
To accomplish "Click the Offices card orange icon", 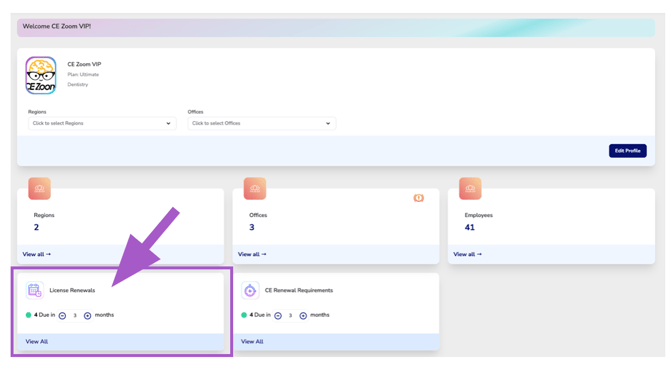I will 255,188.
